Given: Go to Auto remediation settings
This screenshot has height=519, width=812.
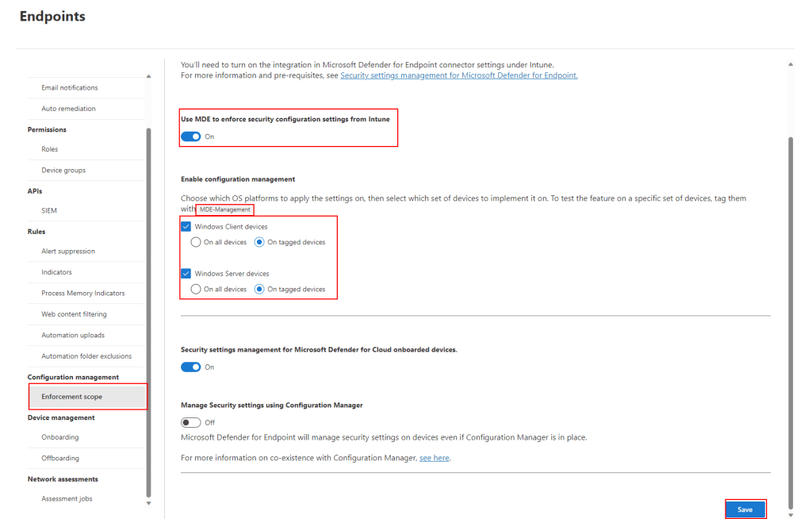Looking at the screenshot, I should coord(68,109).
